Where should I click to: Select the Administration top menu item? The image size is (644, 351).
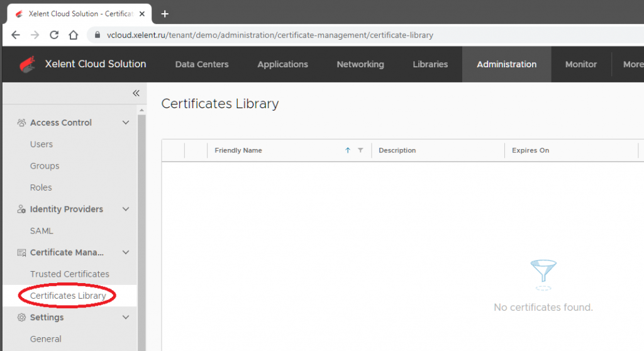506,65
